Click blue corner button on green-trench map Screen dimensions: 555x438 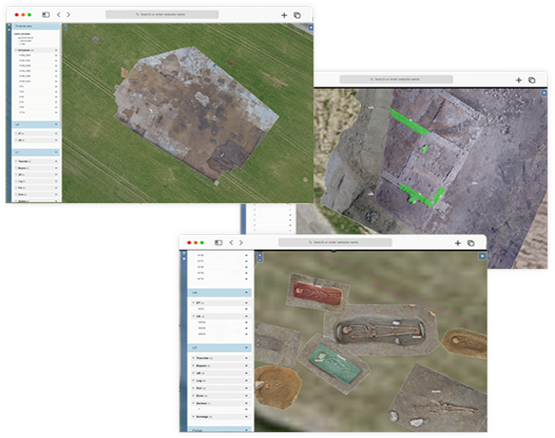(544, 93)
